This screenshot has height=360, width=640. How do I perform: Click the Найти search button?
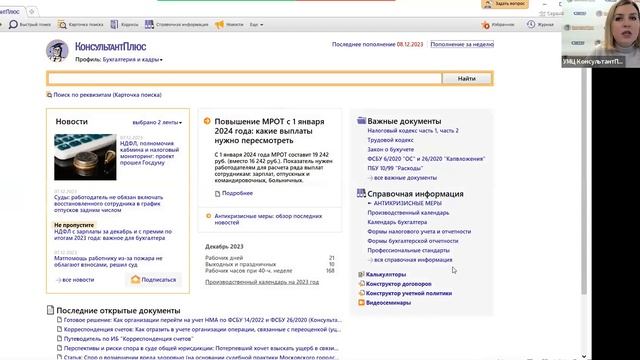point(467,78)
